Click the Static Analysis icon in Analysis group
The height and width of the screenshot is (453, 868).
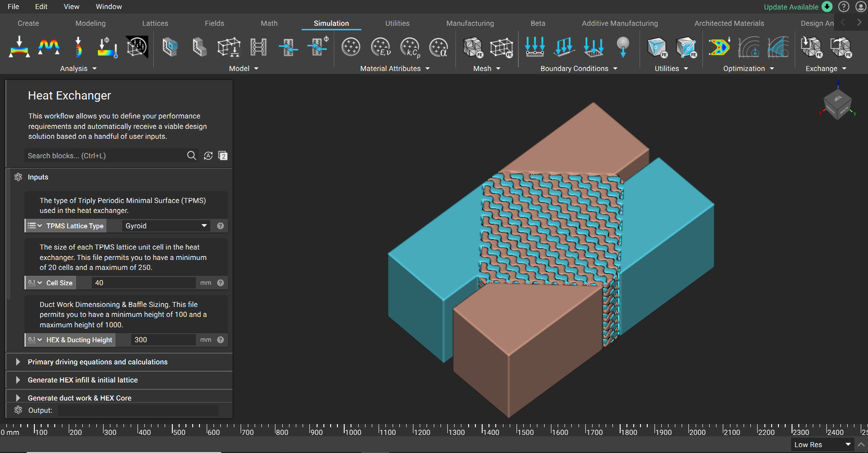pos(19,47)
